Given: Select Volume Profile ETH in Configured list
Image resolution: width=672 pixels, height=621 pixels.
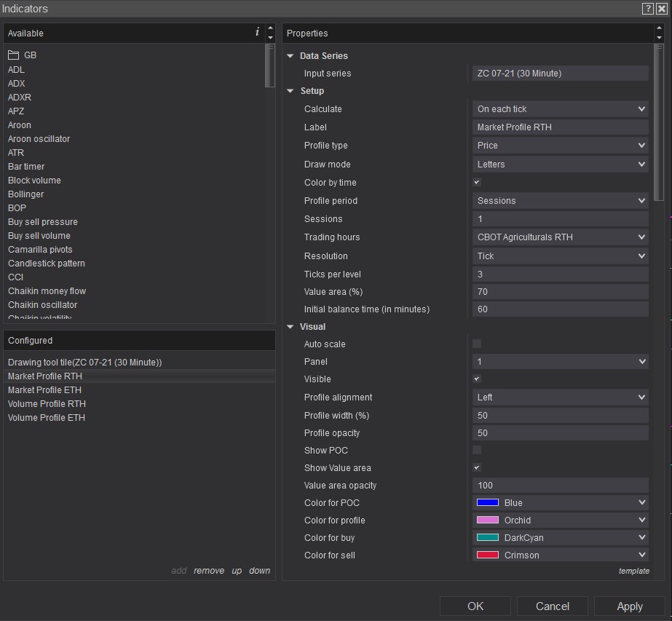Looking at the screenshot, I should coord(47,418).
